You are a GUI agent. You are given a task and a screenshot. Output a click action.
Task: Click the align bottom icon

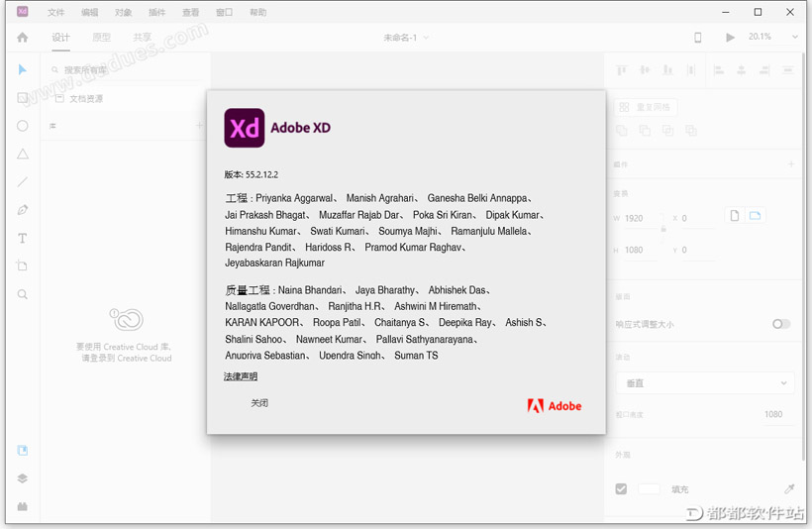pos(667,70)
